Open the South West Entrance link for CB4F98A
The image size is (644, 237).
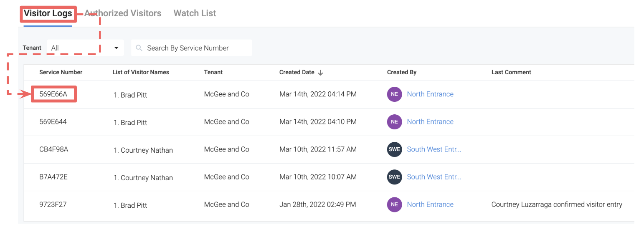pos(434,149)
